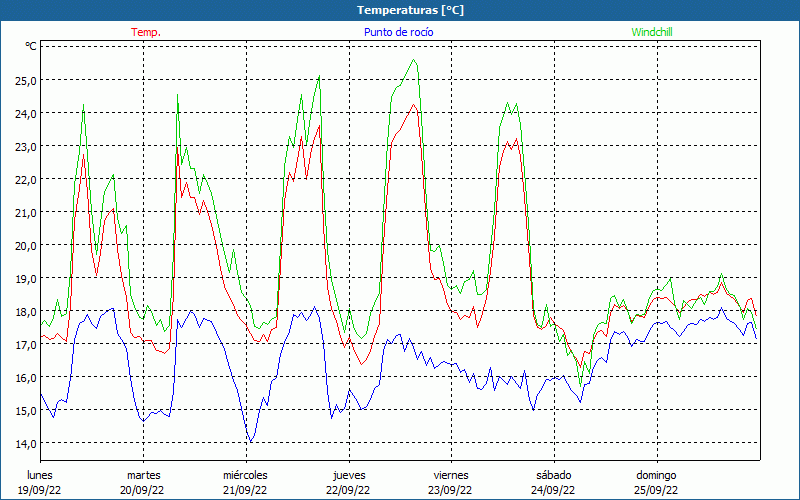Image resolution: width=800 pixels, height=500 pixels.
Task: Click the date 20/09/22
Action: (x=142, y=490)
